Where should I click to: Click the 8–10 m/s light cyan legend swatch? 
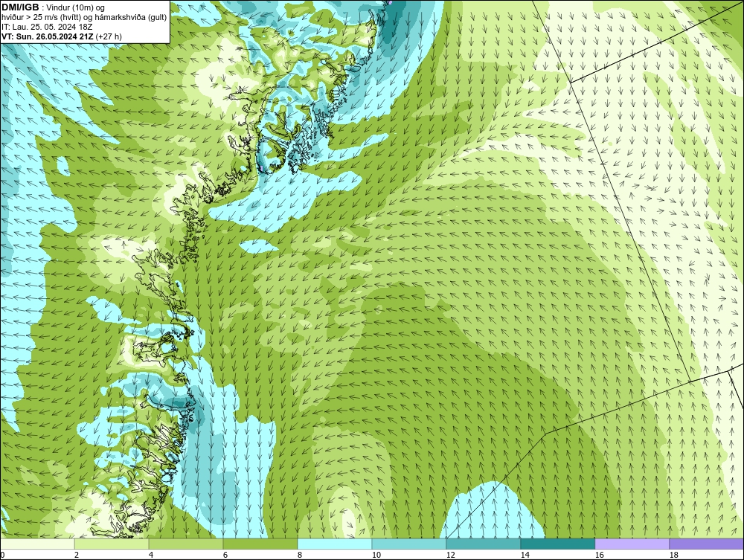tap(335, 544)
